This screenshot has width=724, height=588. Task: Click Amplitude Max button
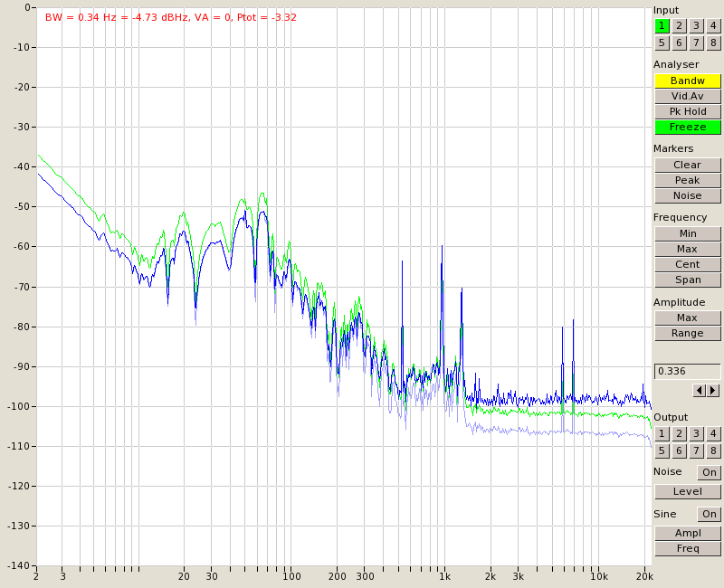(688, 318)
